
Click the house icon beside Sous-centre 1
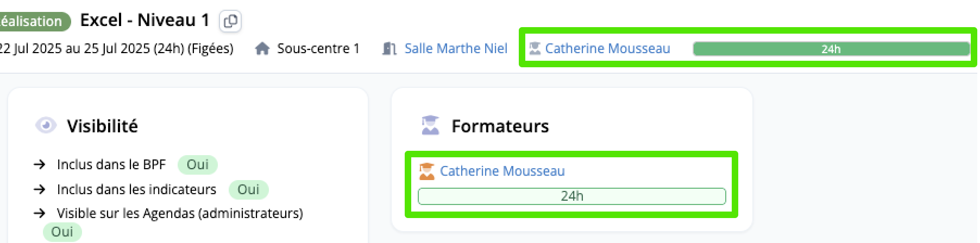click(262, 49)
